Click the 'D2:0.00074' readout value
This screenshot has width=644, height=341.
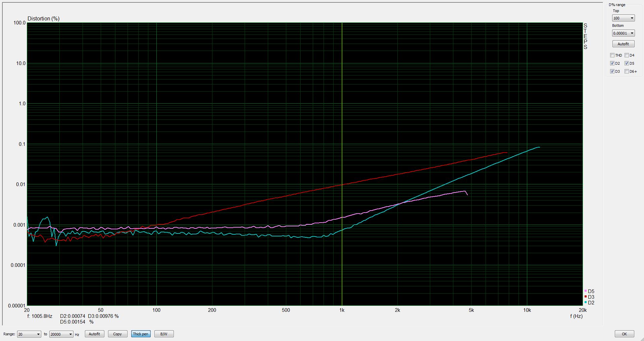(x=72, y=316)
